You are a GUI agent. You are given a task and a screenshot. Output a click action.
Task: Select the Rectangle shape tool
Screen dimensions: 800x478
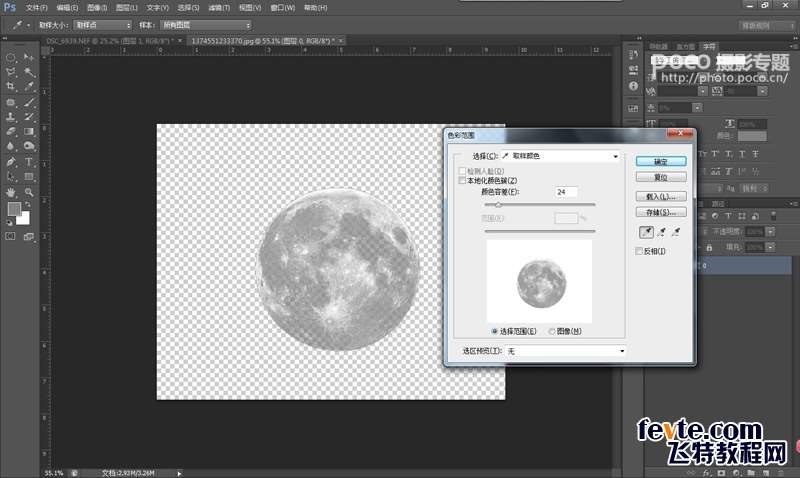(29, 177)
